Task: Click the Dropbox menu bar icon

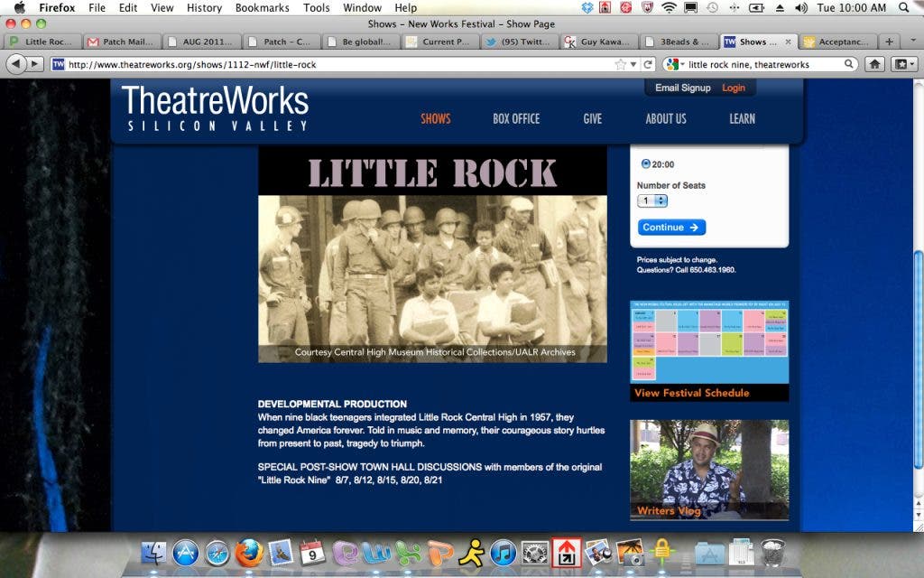Action: pyautogui.click(x=587, y=7)
